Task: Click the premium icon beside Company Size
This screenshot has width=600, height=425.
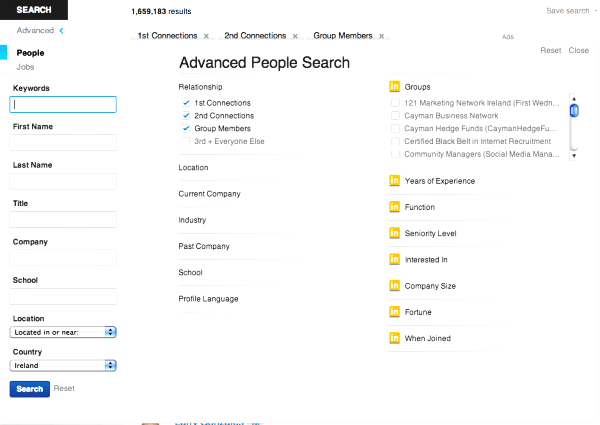Action: [x=395, y=285]
